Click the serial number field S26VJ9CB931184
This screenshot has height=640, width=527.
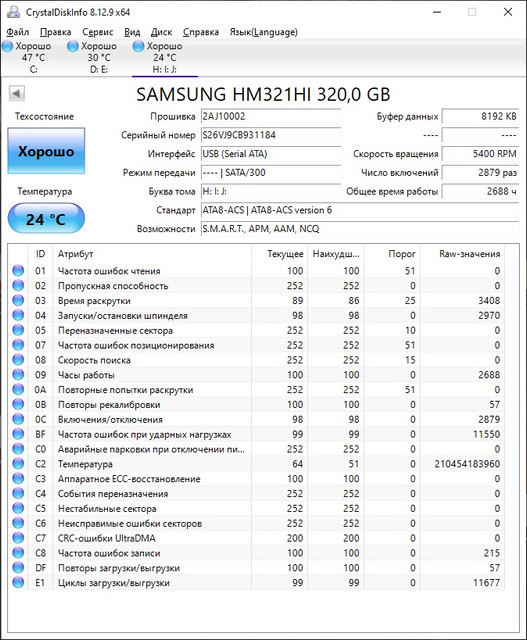(271, 135)
